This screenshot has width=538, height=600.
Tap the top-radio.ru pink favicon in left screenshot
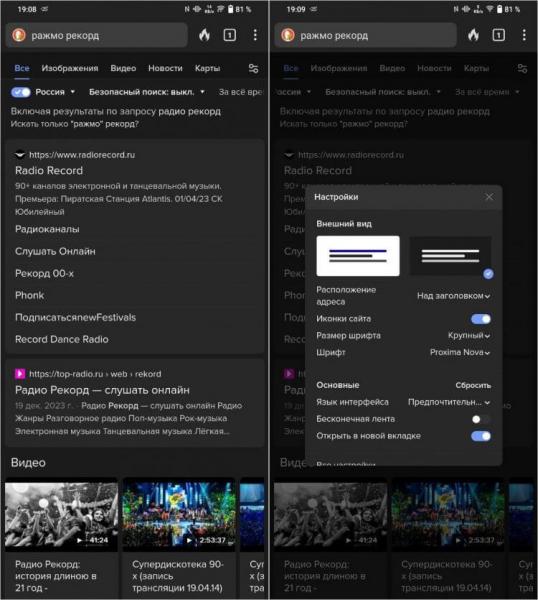point(20,374)
